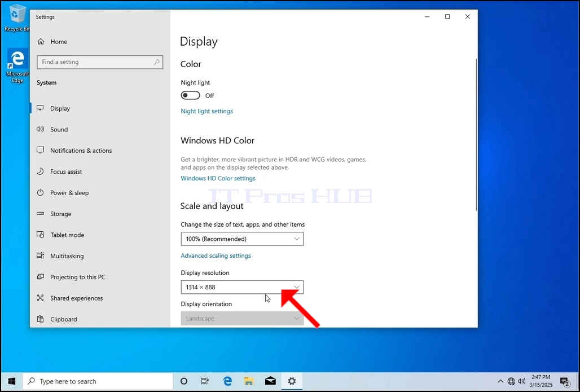
Task: Go to Sound settings label
Action: click(59, 129)
